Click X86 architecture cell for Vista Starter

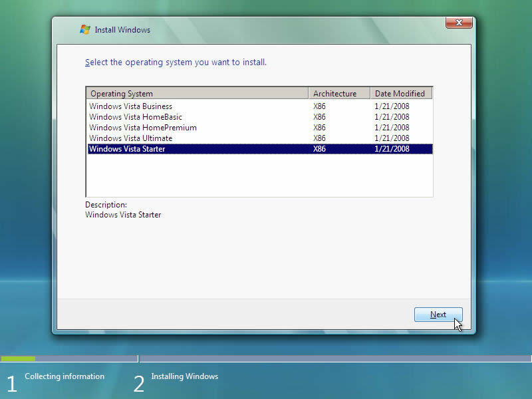pos(319,148)
